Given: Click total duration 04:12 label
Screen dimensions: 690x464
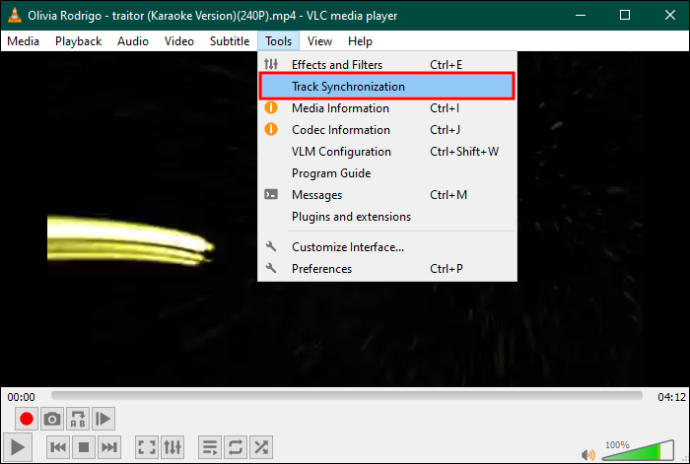Looking at the screenshot, I should click(x=671, y=397).
